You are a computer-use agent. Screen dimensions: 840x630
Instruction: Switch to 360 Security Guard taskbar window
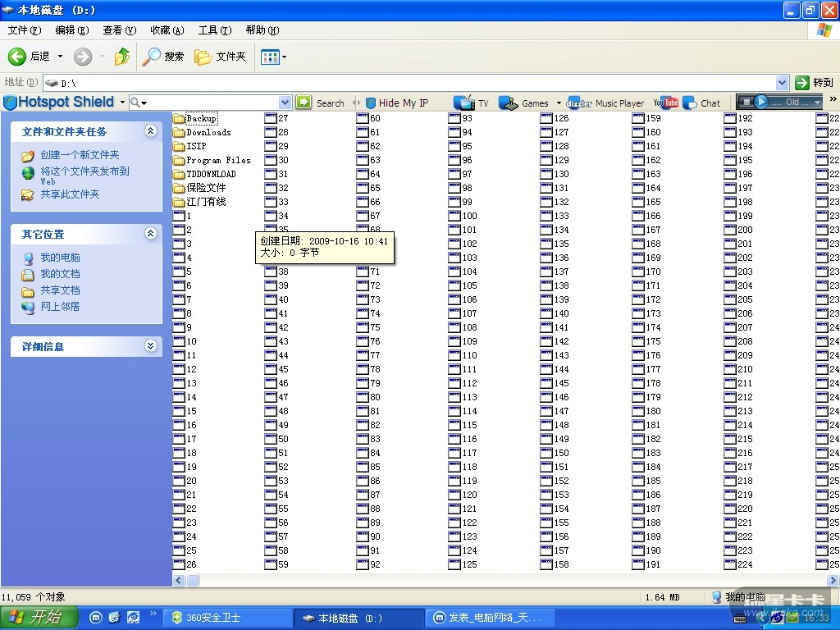coord(228,618)
